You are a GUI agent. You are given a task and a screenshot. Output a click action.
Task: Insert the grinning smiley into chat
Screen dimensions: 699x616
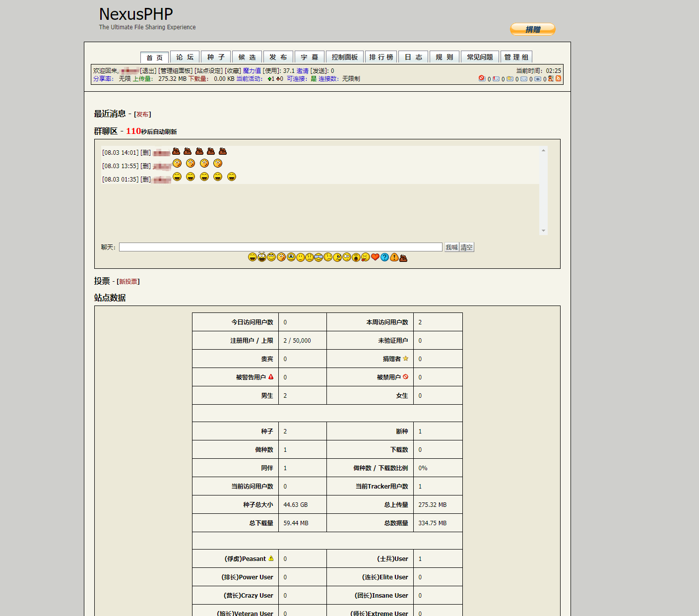[253, 257]
